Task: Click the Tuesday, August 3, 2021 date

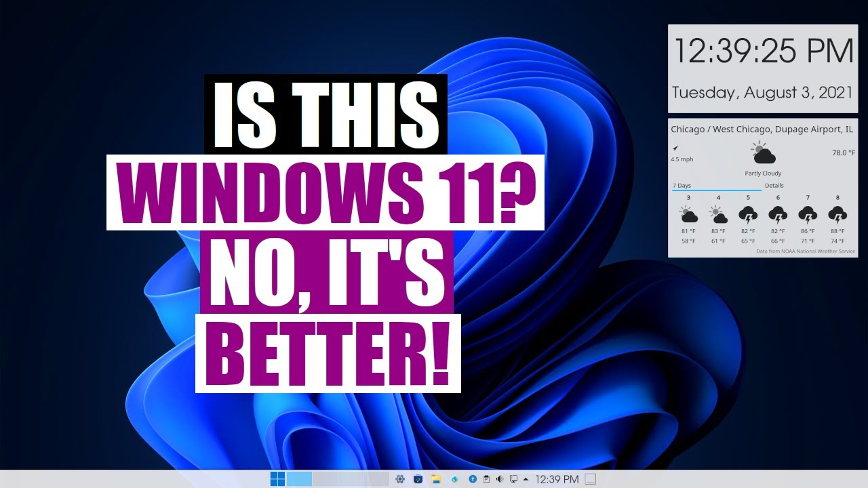Action: [762, 93]
